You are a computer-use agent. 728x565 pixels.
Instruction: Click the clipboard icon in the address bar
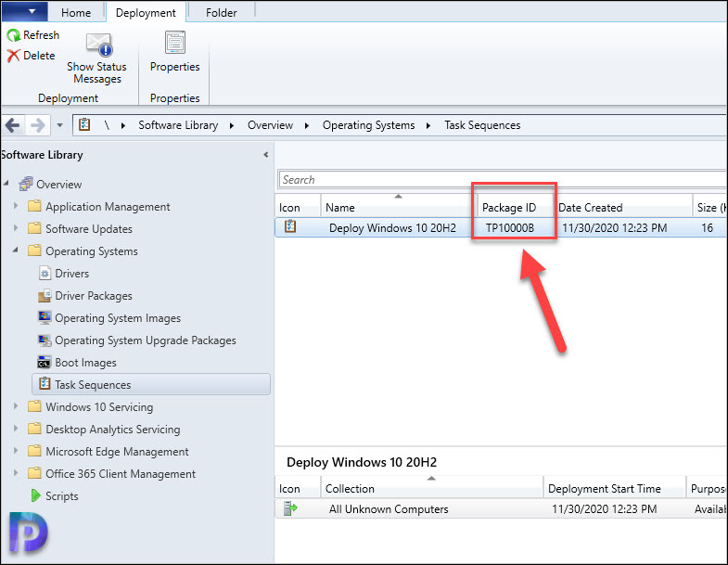[x=84, y=124]
